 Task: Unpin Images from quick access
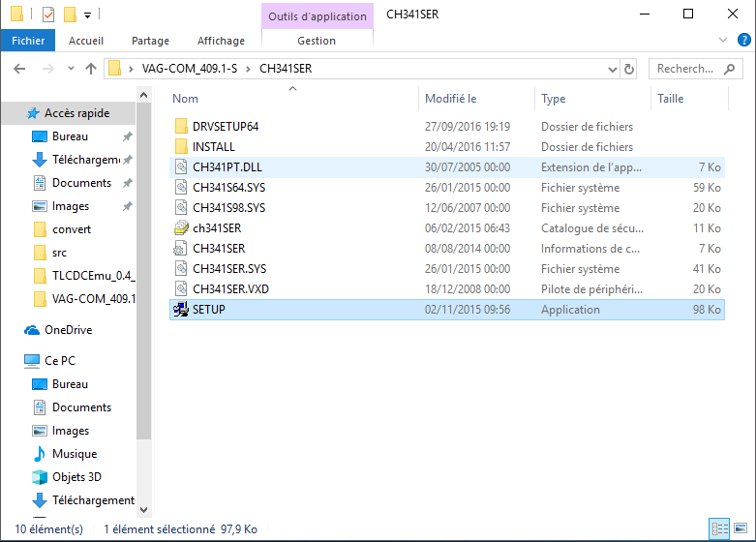(127, 206)
